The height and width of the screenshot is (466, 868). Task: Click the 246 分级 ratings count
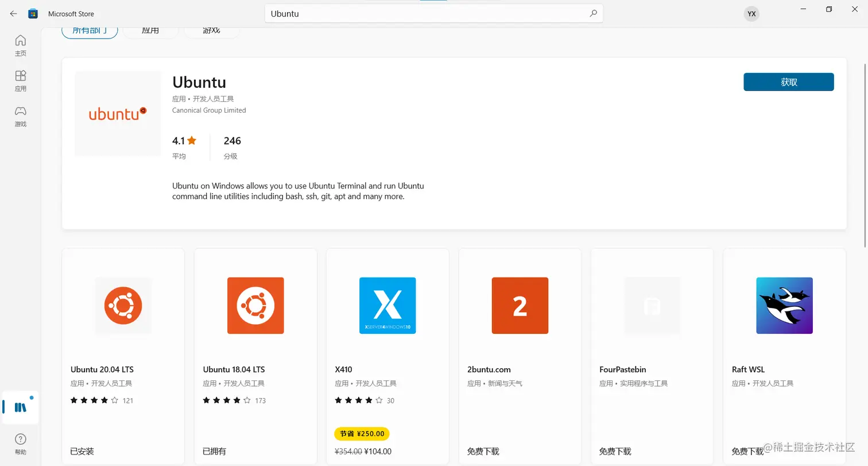coord(232,147)
